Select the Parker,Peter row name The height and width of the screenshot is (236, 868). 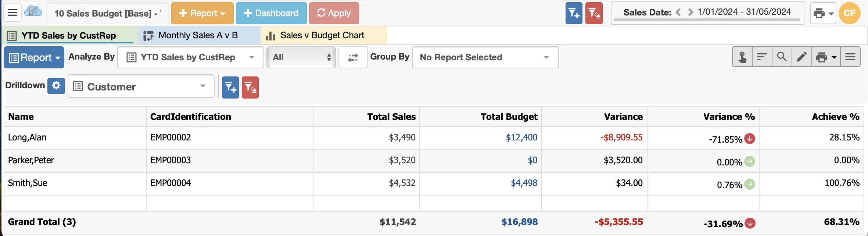point(31,160)
